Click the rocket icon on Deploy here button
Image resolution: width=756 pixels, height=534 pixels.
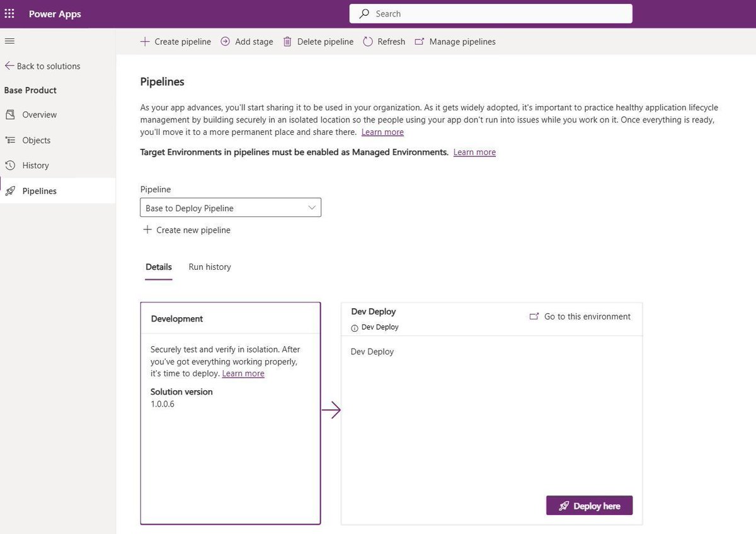[564, 506]
